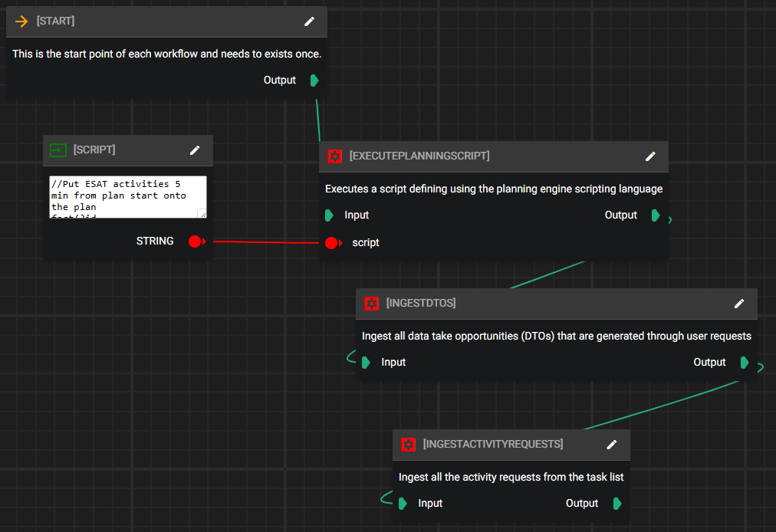Edit the START node with pencil icon

(309, 21)
